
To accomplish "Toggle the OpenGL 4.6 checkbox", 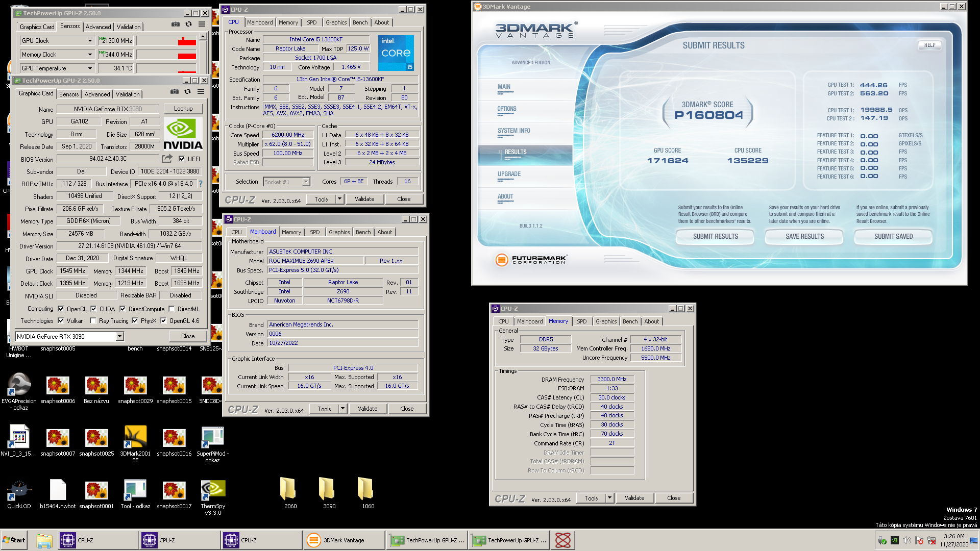I will coord(163,320).
